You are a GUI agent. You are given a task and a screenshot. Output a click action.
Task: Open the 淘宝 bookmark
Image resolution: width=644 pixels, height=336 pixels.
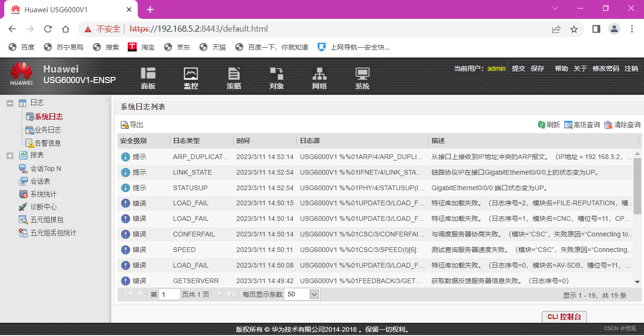pos(141,47)
